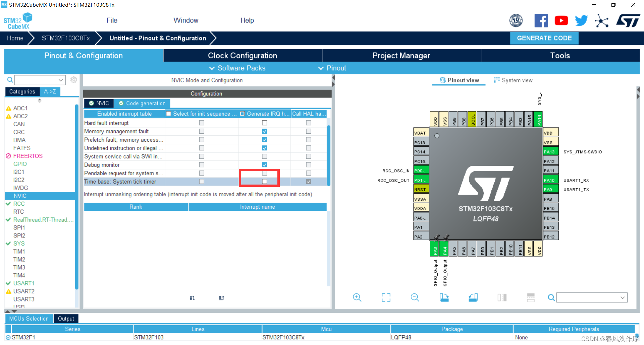Click the GENERATE CODE button
Viewport: 644px width, 345px height.
point(544,38)
